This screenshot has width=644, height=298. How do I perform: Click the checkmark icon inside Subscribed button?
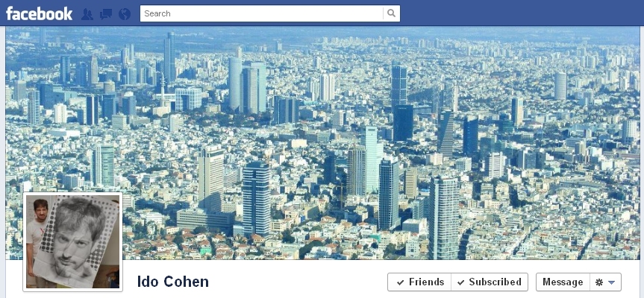click(x=461, y=282)
